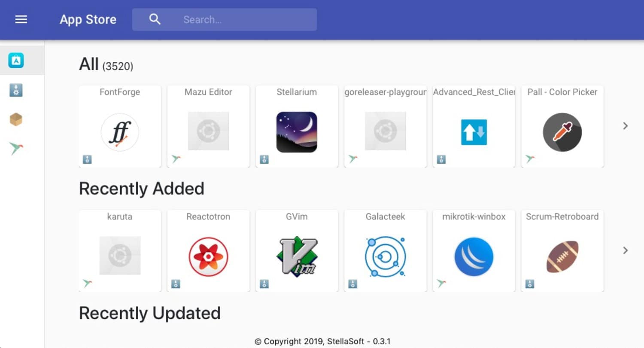644x348 pixels.
Task: Click the All section heading
Action: [x=89, y=64]
